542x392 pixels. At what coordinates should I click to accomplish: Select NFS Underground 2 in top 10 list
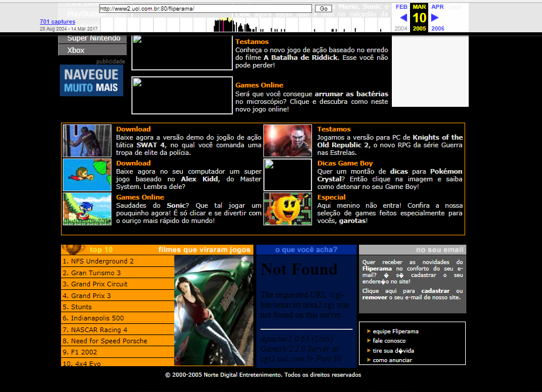(x=117, y=261)
